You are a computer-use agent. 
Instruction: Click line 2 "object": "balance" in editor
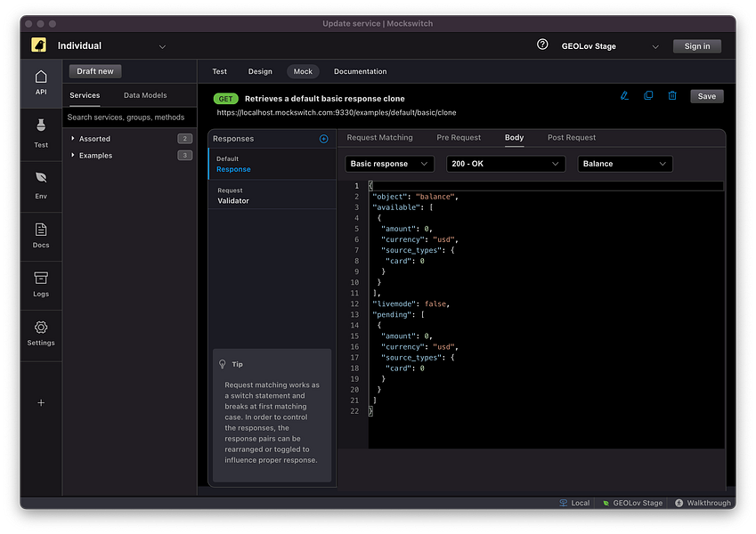coord(415,197)
